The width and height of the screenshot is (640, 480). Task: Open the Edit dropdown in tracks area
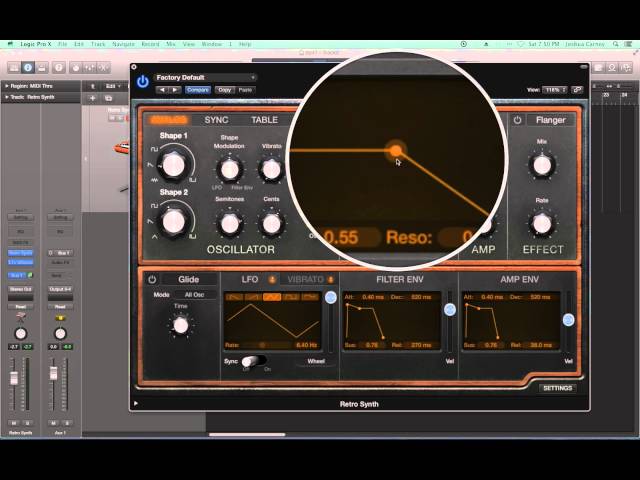112,86
